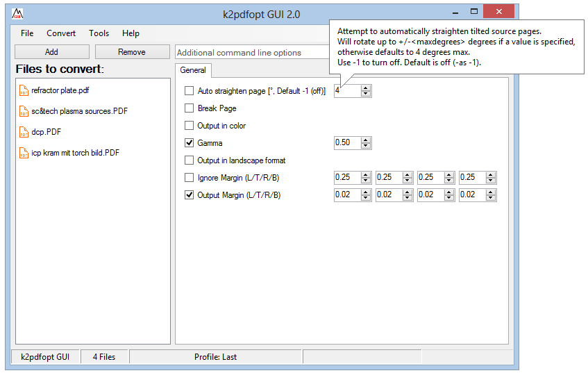The width and height of the screenshot is (588, 373).
Task: Click the PDF icon of sc&tech plasma sources.PDF
Action: [x=24, y=111]
